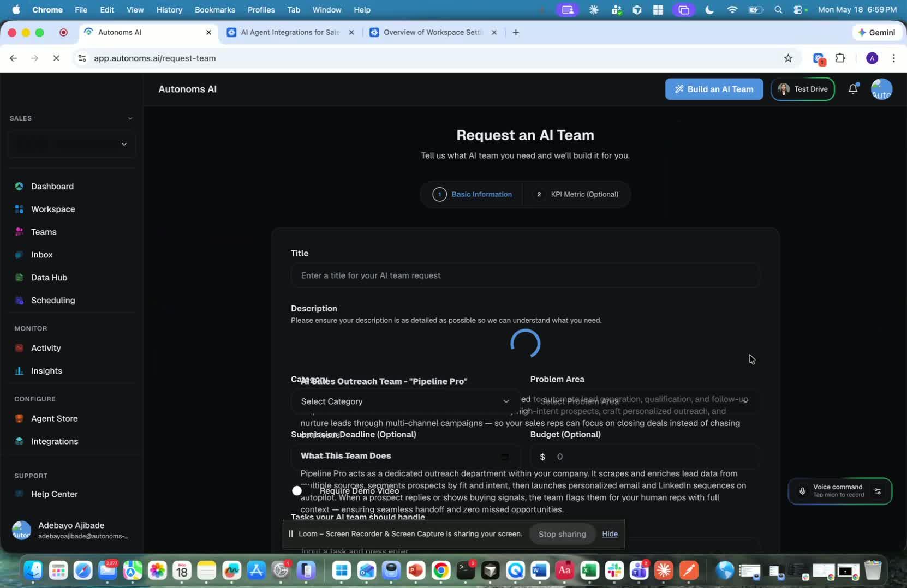Bookmark this page with the star icon
907x588 pixels.
tap(788, 58)
